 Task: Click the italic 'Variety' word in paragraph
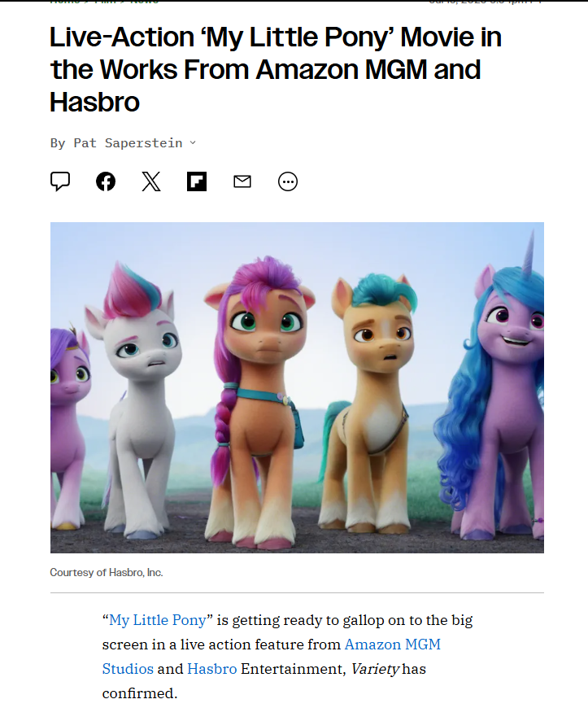click(375, 669)
